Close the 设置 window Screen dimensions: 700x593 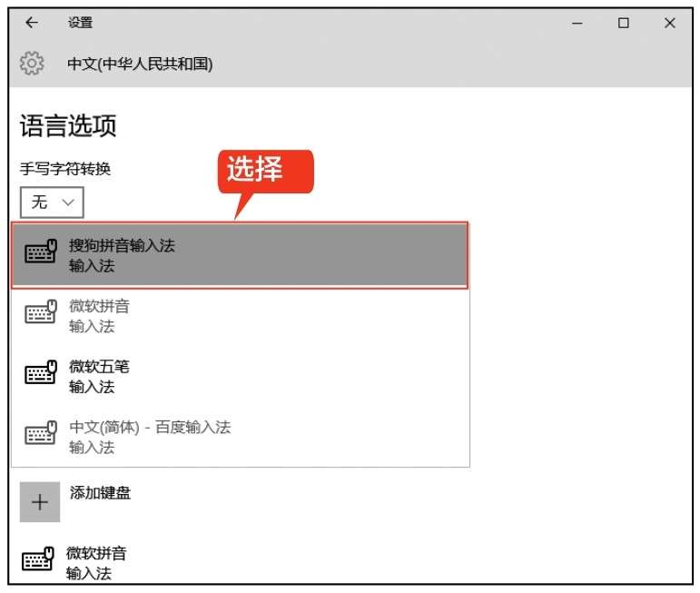coord(670,23)
